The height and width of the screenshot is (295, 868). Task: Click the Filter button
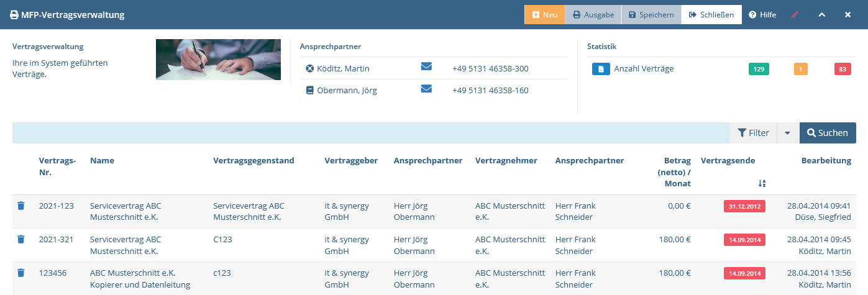point(753,133)
